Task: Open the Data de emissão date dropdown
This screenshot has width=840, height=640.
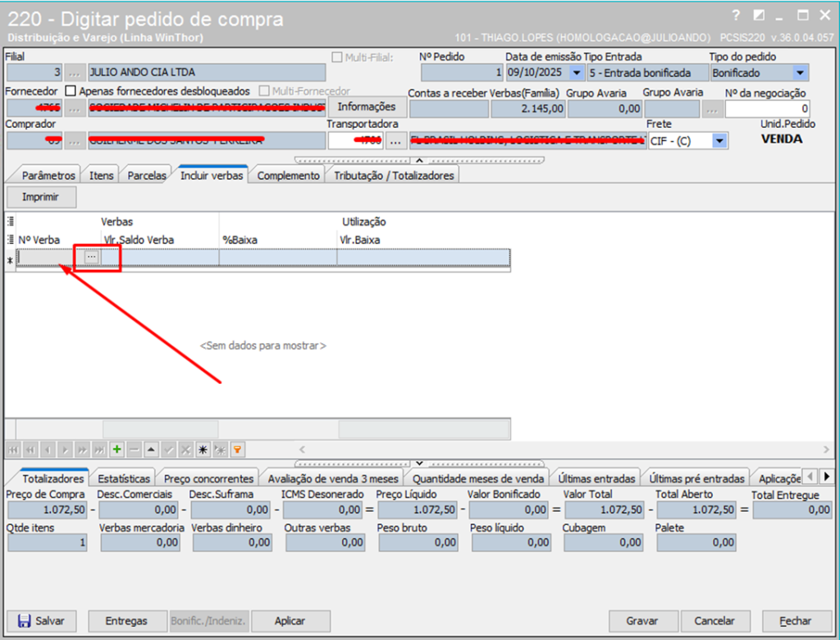Action: pos(576,73)
